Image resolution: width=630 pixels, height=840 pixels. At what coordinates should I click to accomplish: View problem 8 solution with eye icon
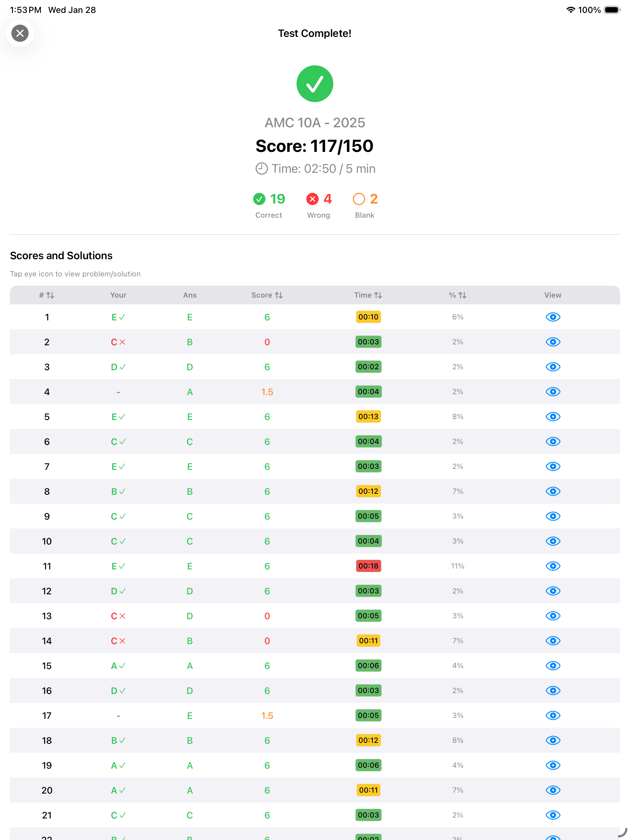pyautogui.click(x=553, y=491)
